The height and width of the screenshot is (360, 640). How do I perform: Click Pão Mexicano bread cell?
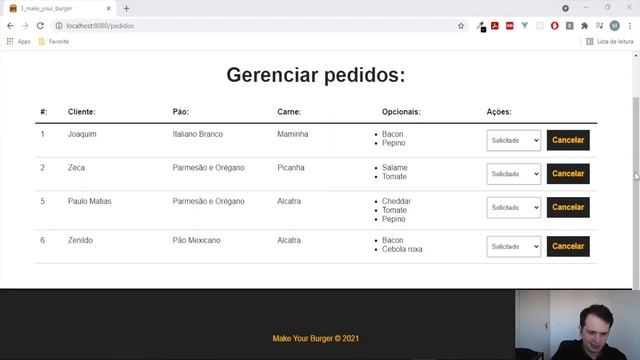tap(196, 240)
